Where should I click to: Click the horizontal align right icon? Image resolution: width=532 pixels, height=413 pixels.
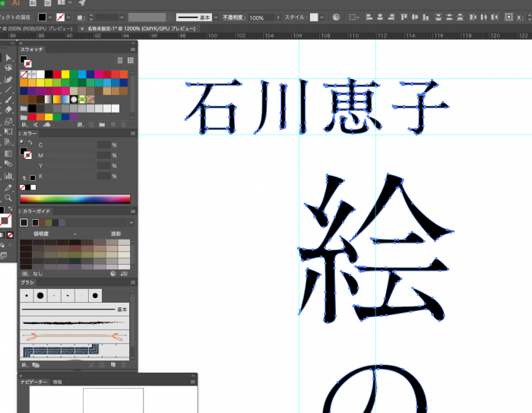(x=391, y=17)
